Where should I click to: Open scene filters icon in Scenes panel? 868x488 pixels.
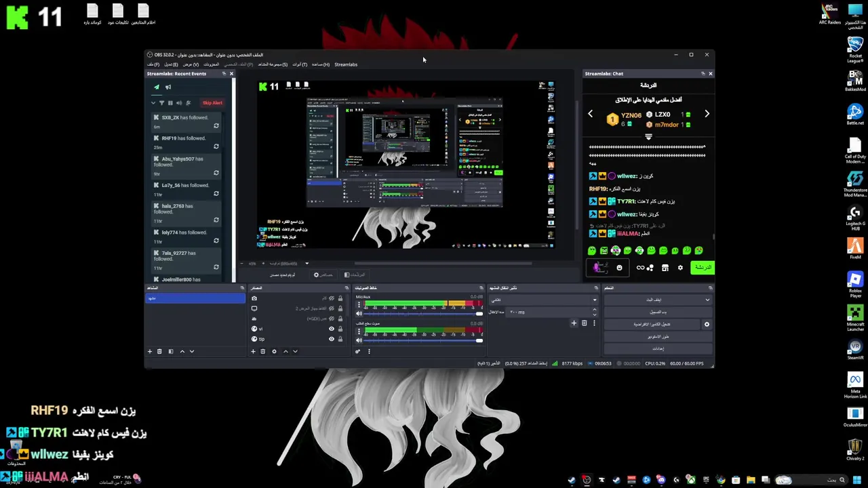pyautogui.click(x=171, y=351)
